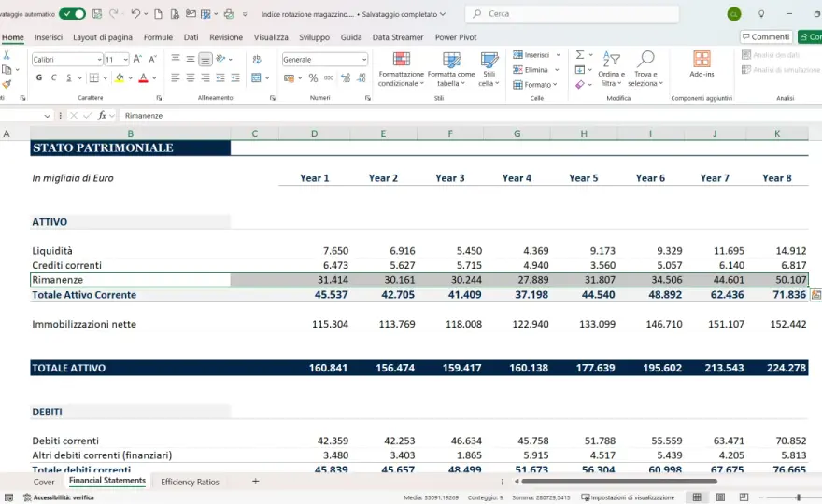Click in the Cerca search field
Screen dimensions: 822x504
pyautogui.click(x=572, y=14)
